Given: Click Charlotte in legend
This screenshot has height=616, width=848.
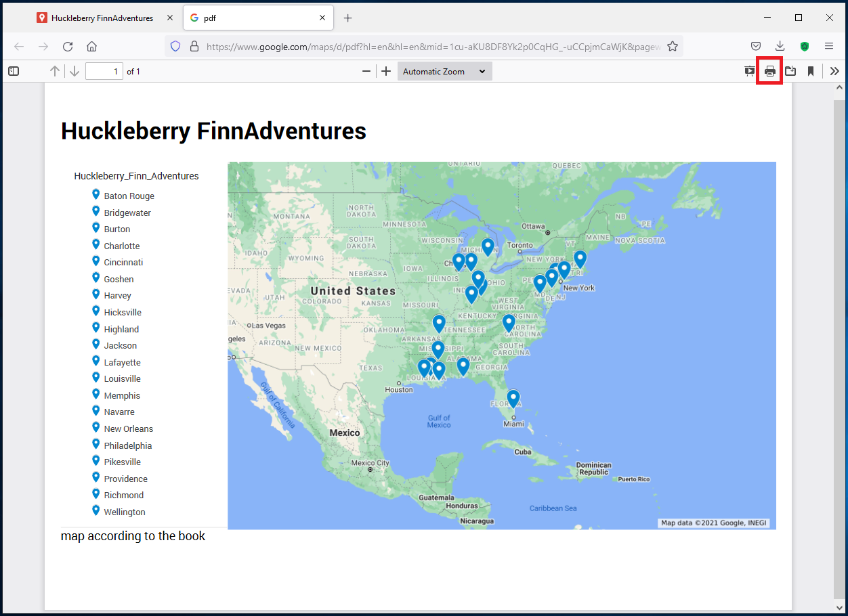Looking at the screenshot, I should [122, 246].
